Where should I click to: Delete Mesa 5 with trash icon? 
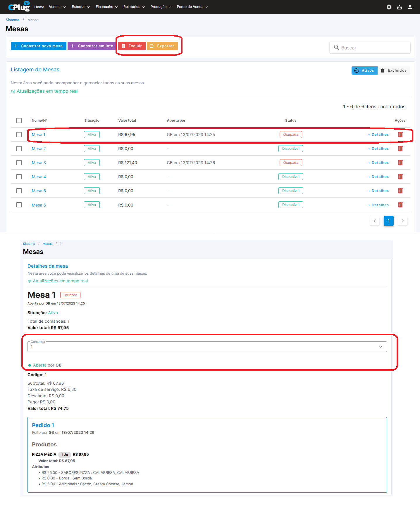pyautogui.click(x=400, y=191)
